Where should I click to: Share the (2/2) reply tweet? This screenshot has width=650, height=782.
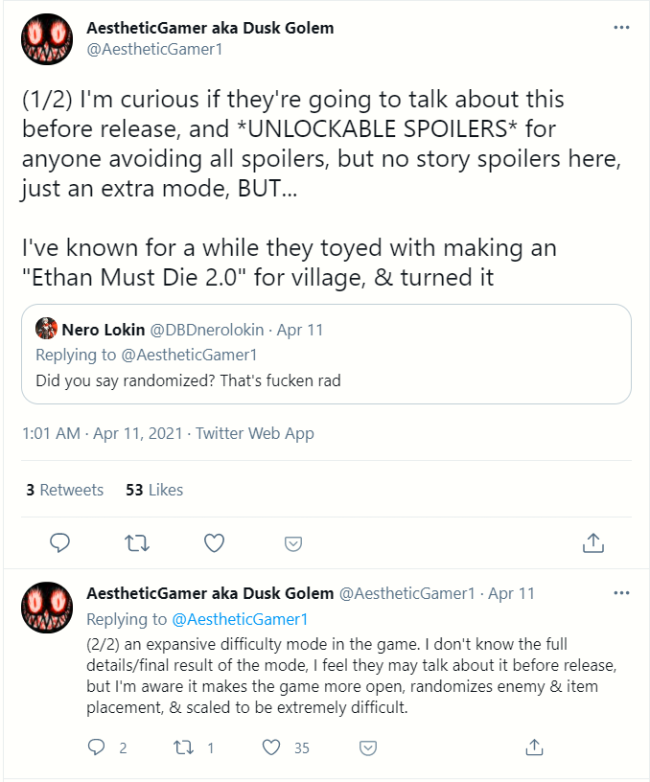pos(534,747)
